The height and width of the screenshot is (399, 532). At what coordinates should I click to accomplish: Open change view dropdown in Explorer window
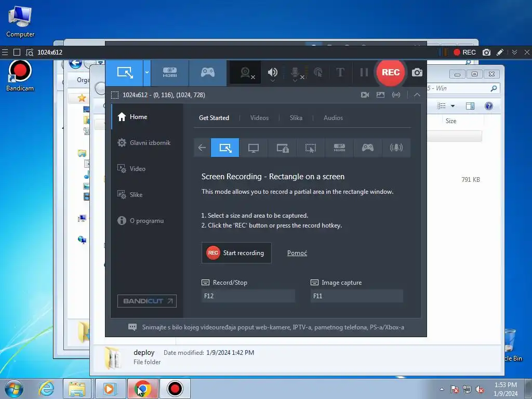pyautogui.click(x=453, y=106)
